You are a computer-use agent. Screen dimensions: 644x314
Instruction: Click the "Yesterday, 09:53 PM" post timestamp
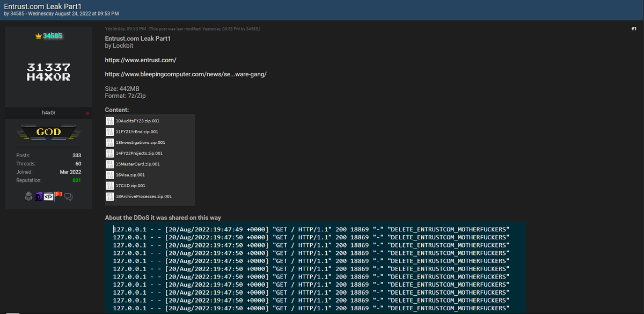click(x=125, y=28)
